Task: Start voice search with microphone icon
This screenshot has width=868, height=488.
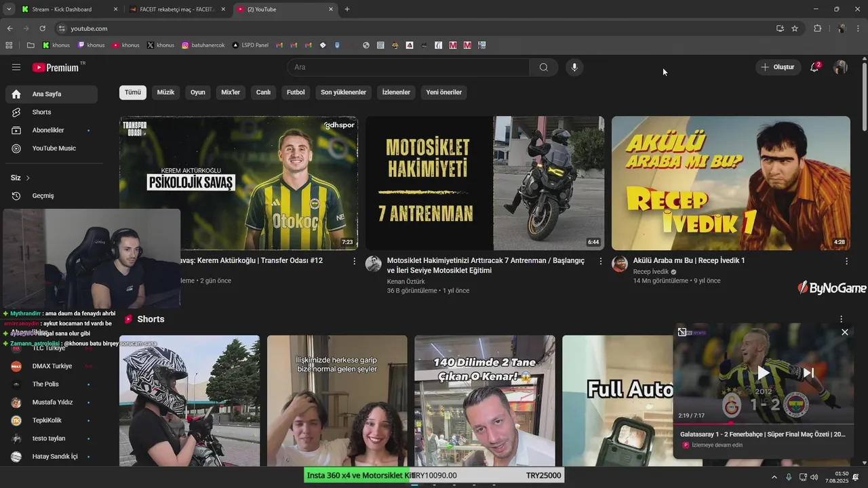Action: [574, 67]
